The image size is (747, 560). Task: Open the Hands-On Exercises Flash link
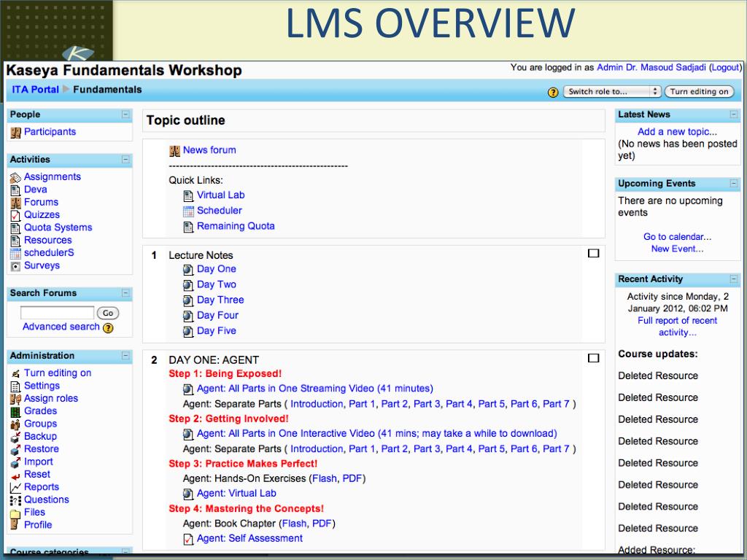click(325, 478)
